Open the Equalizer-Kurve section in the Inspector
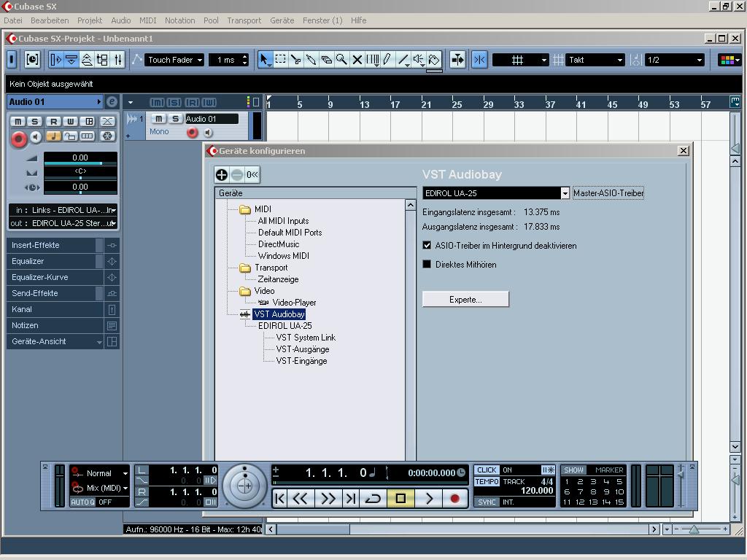The image size is (747, 560). click(x=55, y=277)
